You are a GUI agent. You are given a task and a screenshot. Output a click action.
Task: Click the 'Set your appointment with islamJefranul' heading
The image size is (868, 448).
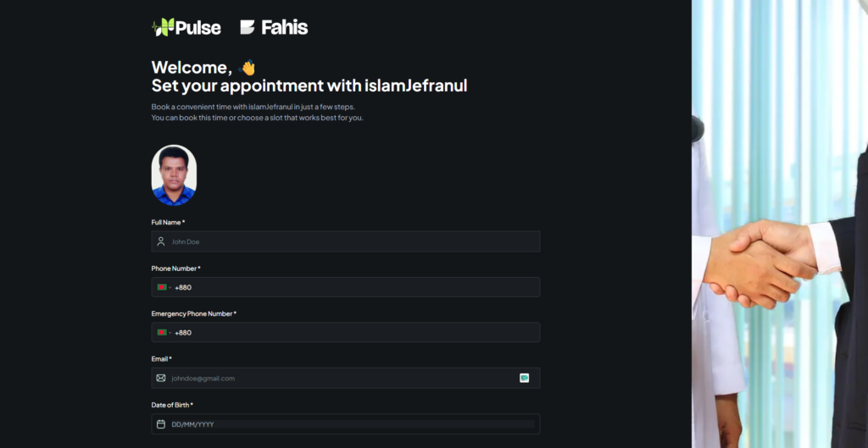[309, 86]
